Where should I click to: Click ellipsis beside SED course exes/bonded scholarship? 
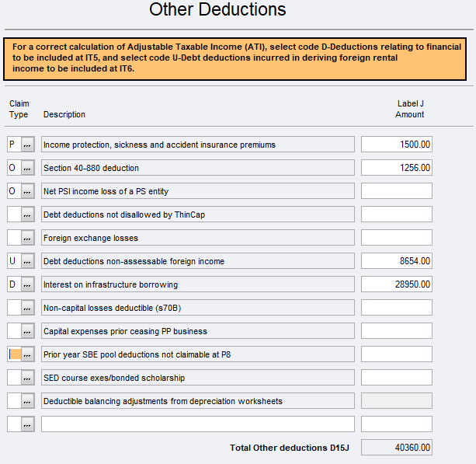coord(28,378)
